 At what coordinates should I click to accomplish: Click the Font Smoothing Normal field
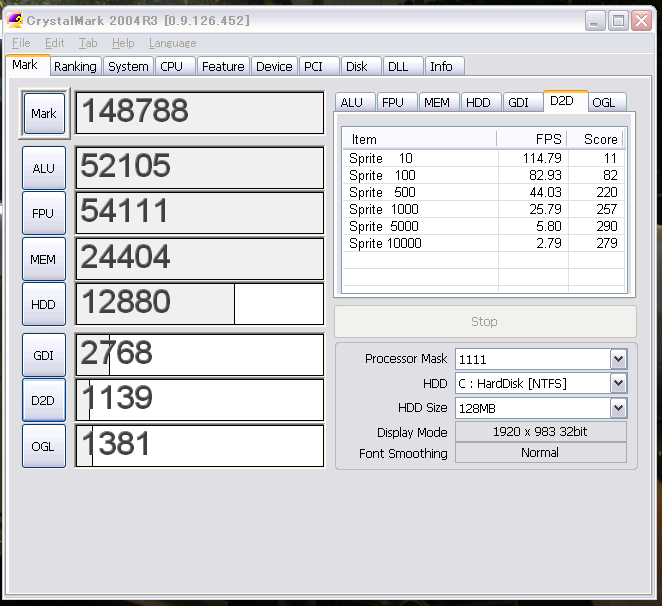(x=540, y=453)
